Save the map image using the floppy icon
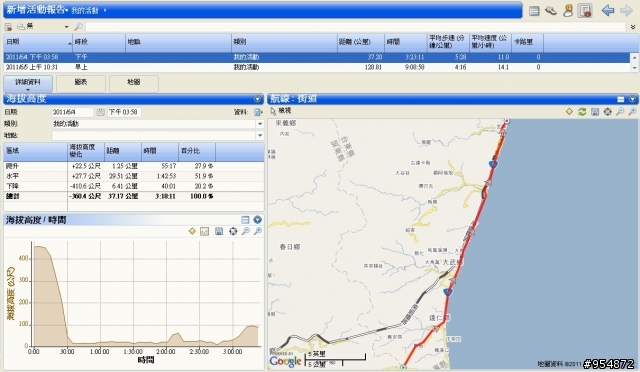 coord(595,111)
